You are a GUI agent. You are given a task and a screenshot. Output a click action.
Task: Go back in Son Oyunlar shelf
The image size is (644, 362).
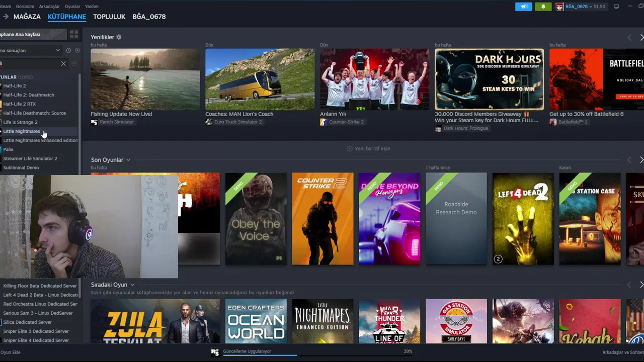629,160
